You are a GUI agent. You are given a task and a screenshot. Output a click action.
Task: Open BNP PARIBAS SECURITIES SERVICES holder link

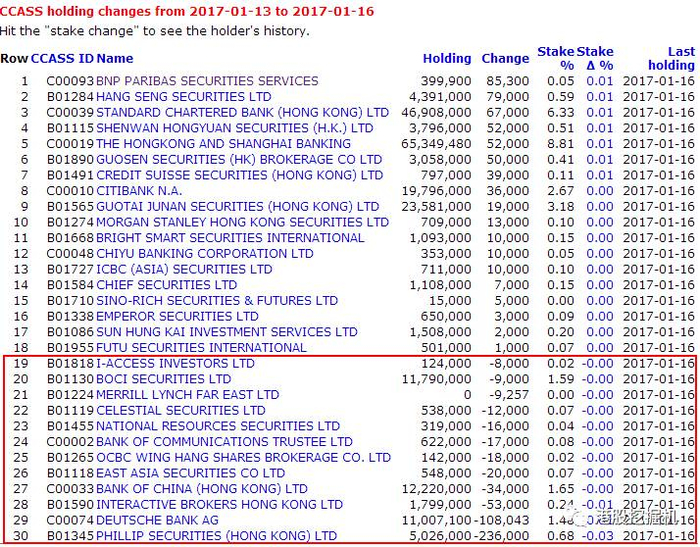point(207,81)
